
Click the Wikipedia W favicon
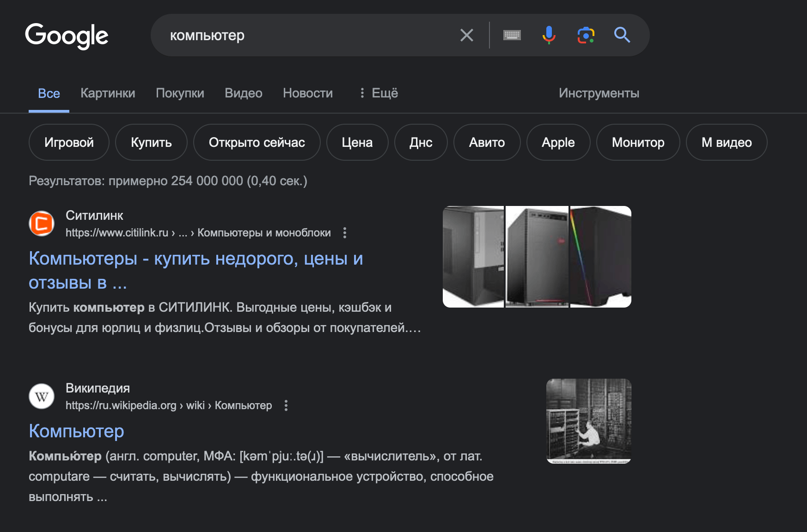(x=42, y=396)
